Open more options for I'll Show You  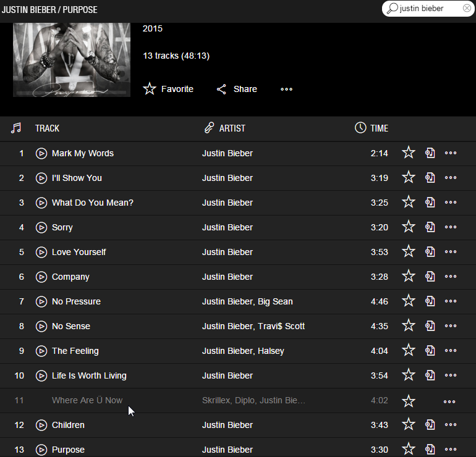point(451,178)
